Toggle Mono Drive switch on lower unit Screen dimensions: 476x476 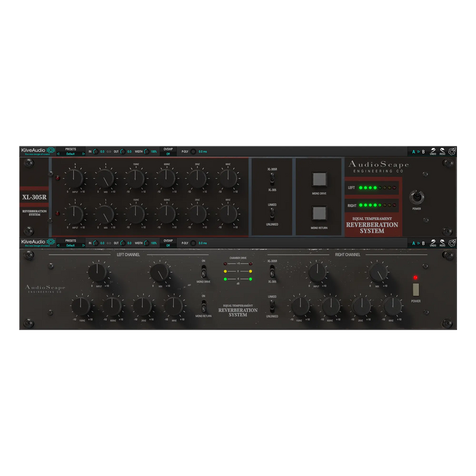(x=203, y=271)
